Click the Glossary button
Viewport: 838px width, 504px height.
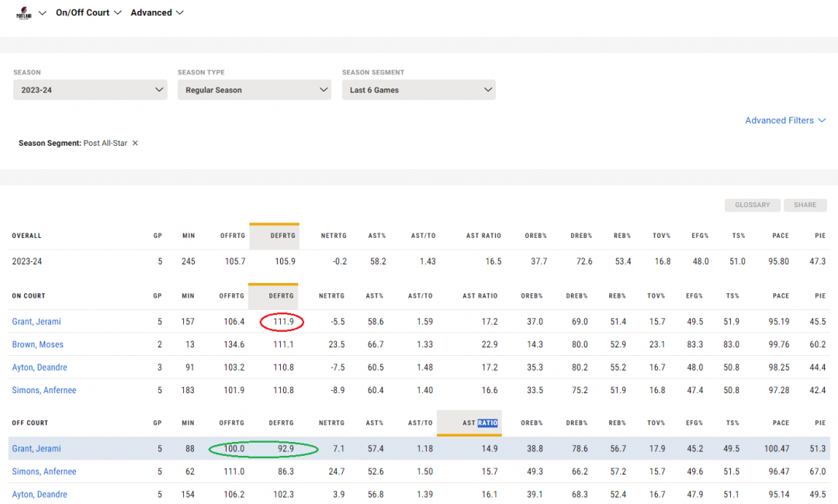(x=753, y=205)
